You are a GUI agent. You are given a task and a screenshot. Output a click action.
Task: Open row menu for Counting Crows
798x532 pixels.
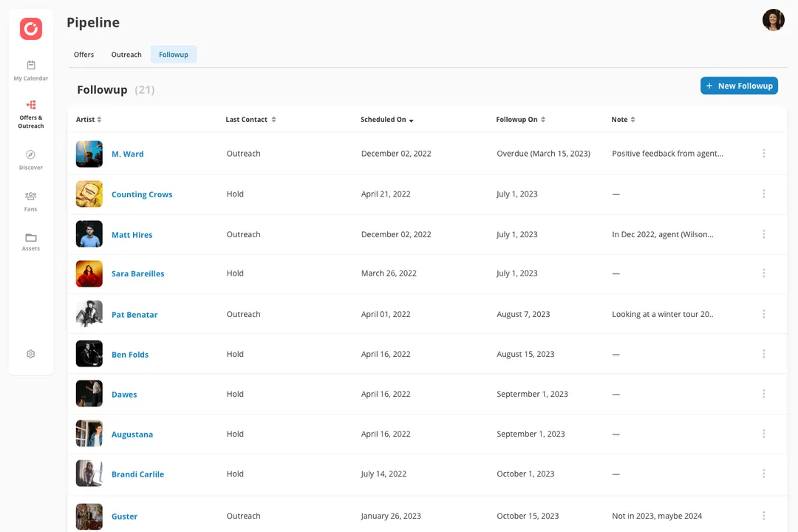click(x=763, y=194)
